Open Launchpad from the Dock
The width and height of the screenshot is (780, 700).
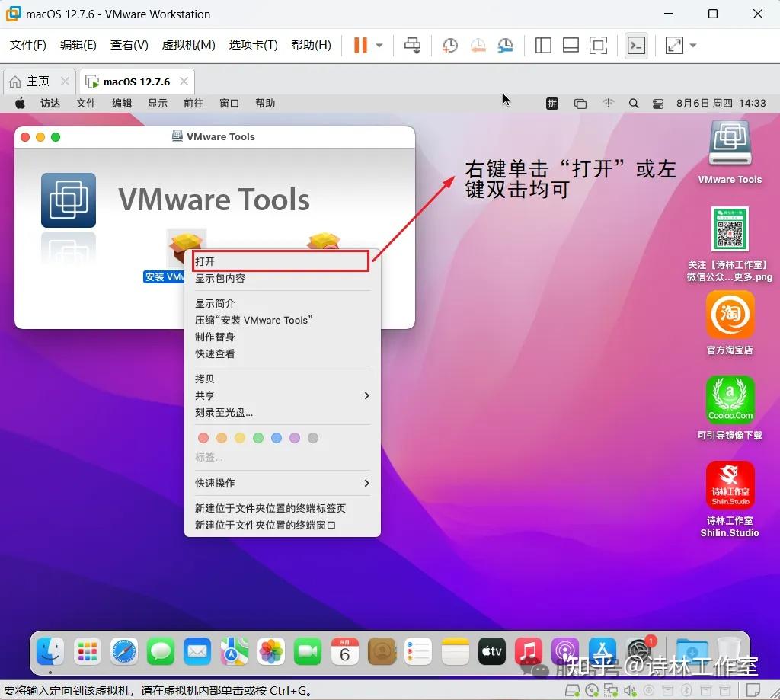pyautogui.click(x=87, y=651)
